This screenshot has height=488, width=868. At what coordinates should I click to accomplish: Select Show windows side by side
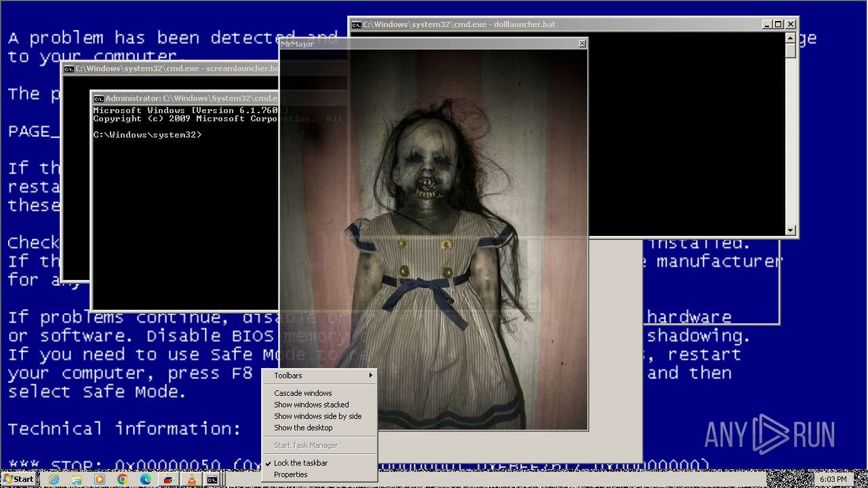click(319, 416)
